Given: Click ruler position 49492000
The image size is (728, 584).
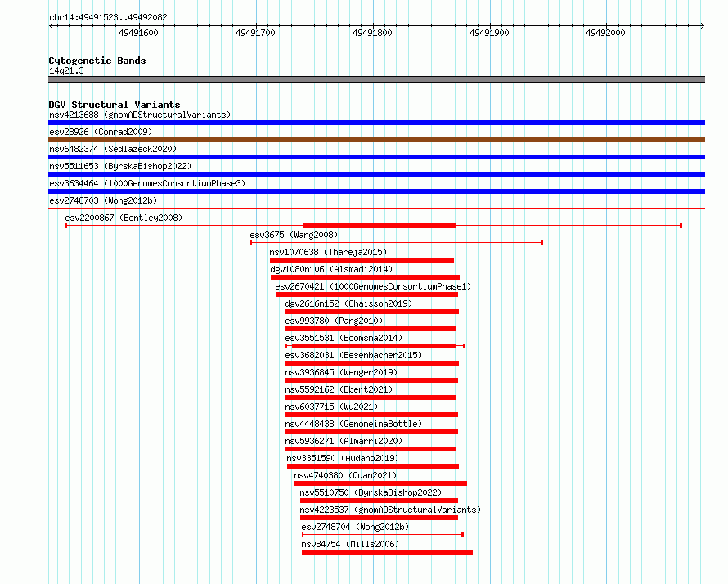Looking at the screenshot, I should [605, 33].
